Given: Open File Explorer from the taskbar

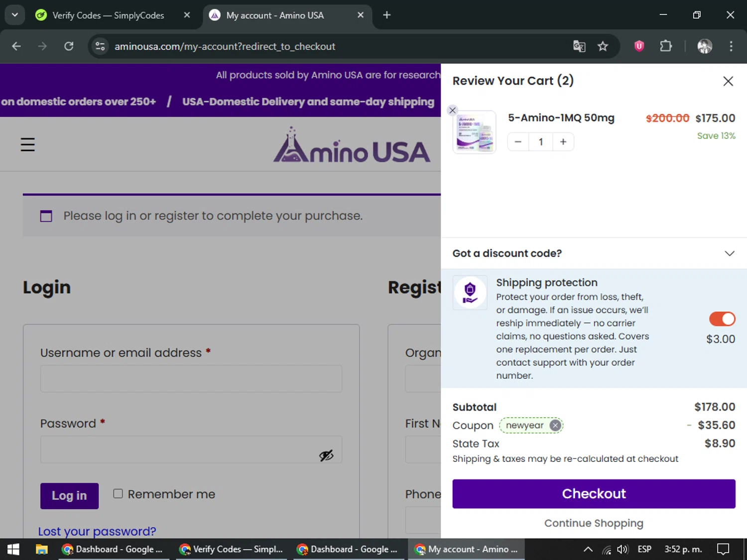Looking at the screenshot, I should 41,549.
